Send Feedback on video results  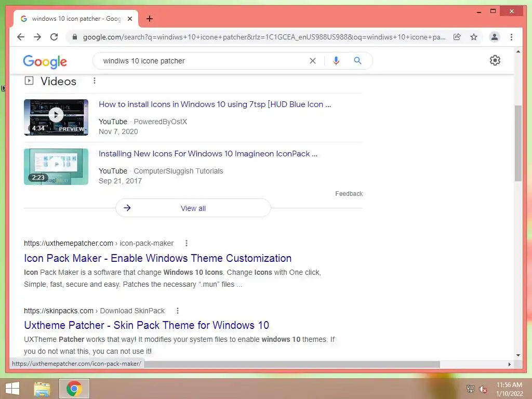pos(349,194)
